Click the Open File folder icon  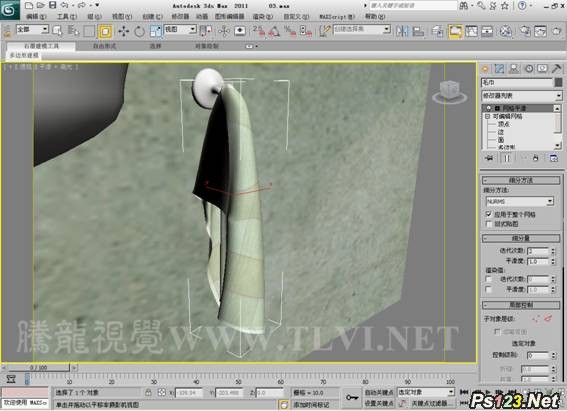(40, 5)
